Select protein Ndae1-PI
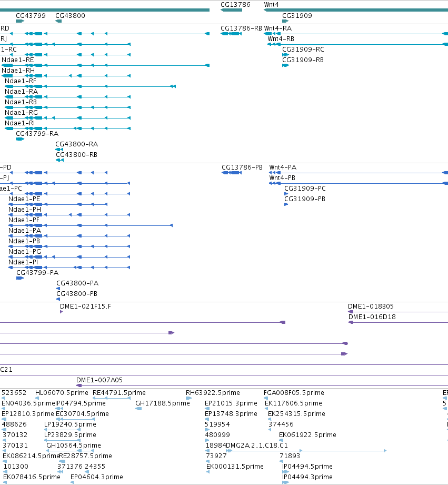 [x=23, y=262]
